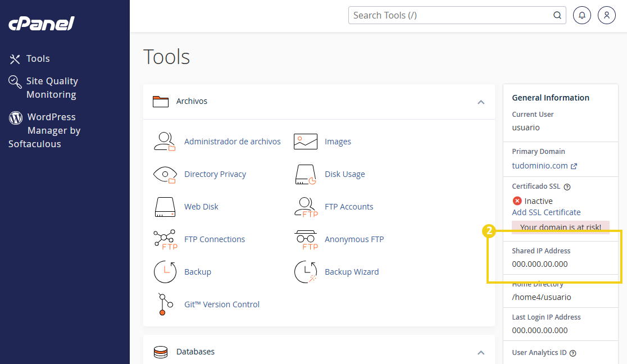Viewport: 627px width, 364px height.
Task: Open the Images link
Action: tap(338, 142)
